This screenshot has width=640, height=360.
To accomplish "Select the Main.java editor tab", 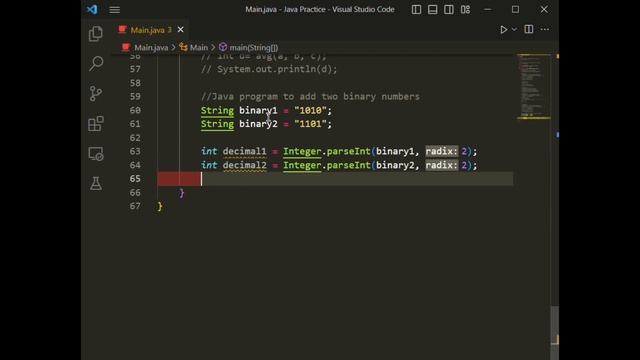I will pyautogui.click(x=150, y=30).
